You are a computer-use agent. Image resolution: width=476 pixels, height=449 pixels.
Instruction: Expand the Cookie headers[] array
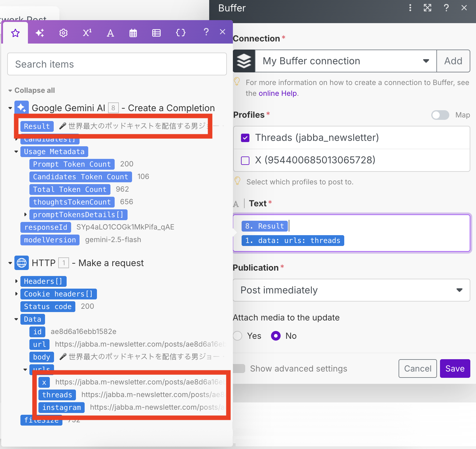click(17, 294)
